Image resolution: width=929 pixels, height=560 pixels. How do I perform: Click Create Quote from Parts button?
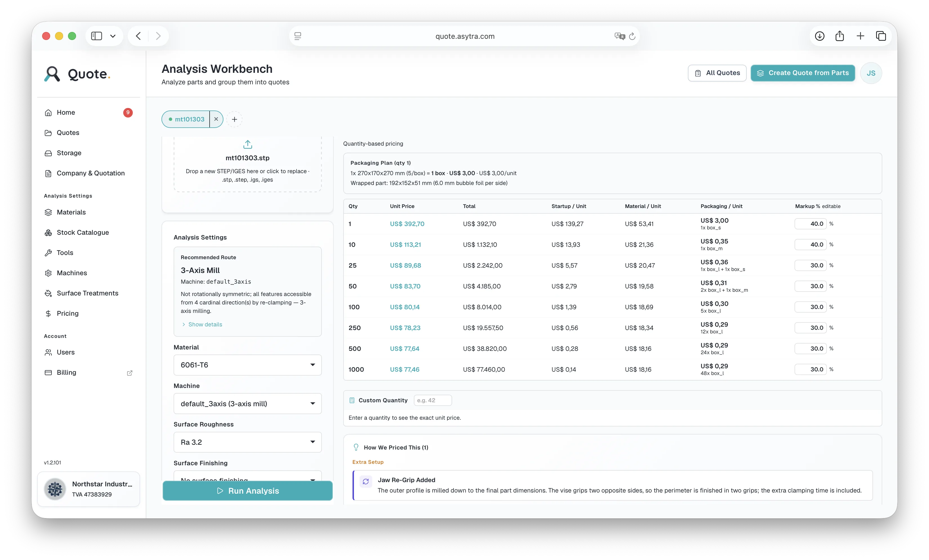[x=803, y=73]
